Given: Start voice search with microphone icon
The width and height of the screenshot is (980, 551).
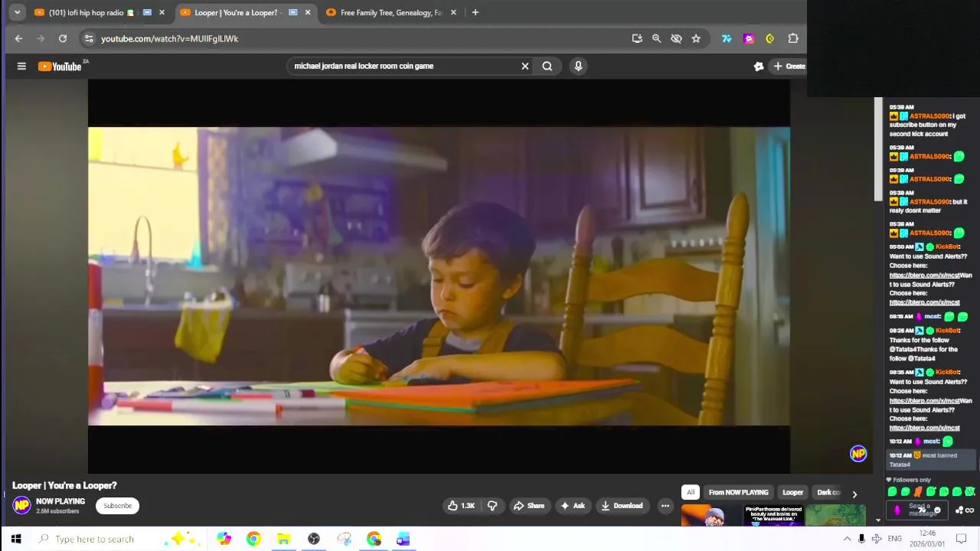Looking at the screenshot, I should coord(578,66).
